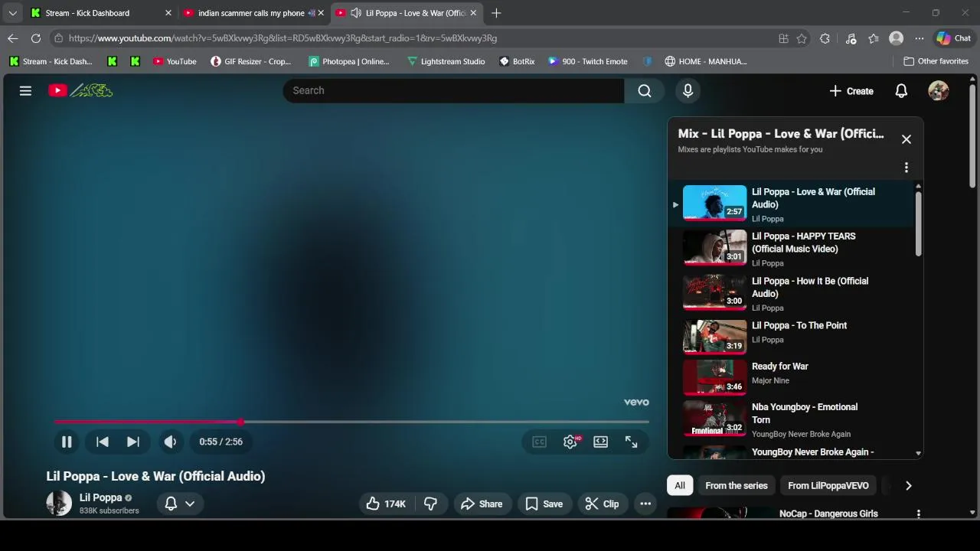
Task: Open notification preferences dropdown for Lil Poppa
Action: [180, 504]
